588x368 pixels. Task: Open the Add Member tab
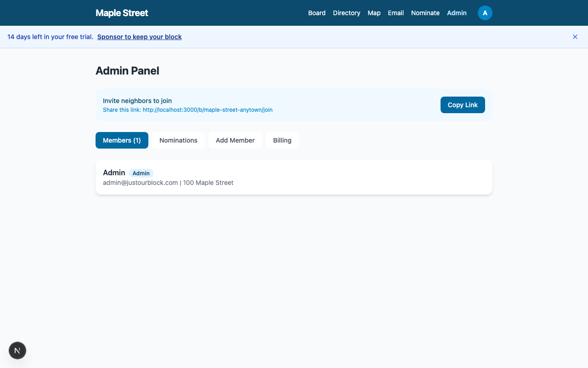point(235,140)
